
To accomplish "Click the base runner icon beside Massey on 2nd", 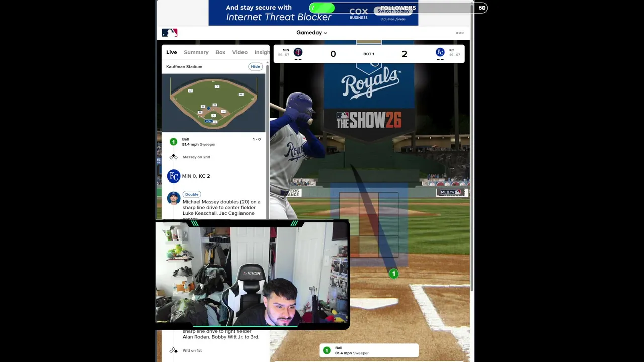I will tap(173, 157).
